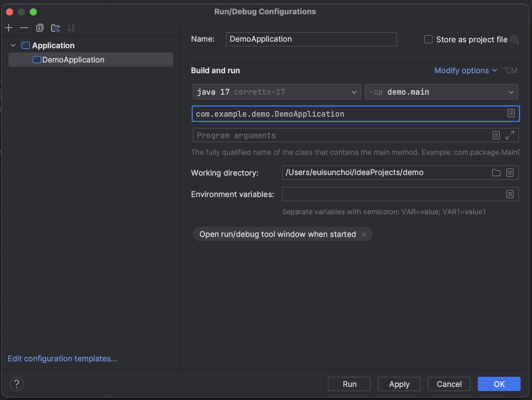Open help with the question mark button

point(17,384)
